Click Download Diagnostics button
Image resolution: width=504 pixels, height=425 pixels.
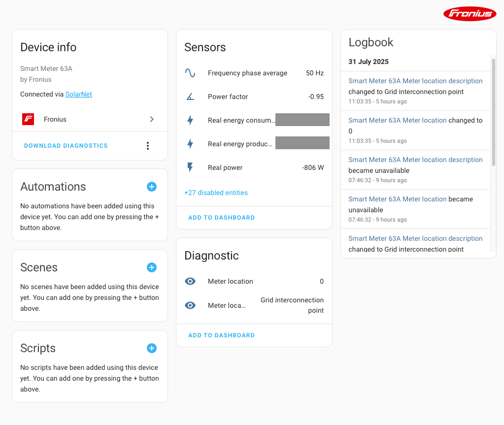(x=66, y=146)
